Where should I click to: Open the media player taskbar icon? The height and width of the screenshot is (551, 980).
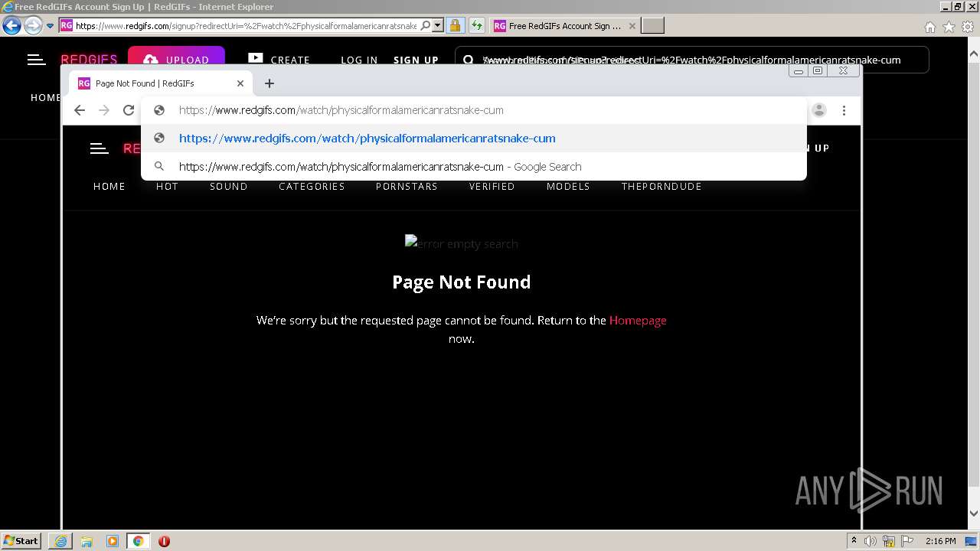tap(113, 541)
